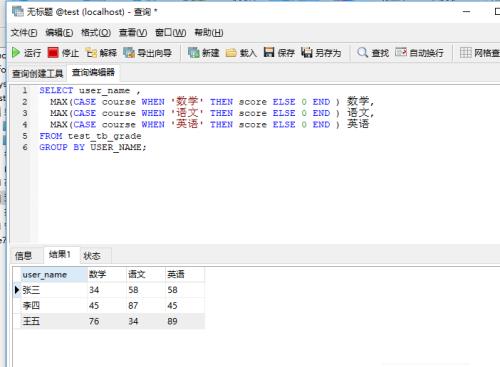Image resolution: width=500 pixels, height=367 pixels.
Task: Select the 李四 cell in results
Action: pyautogui.click(x=54, y=306)
